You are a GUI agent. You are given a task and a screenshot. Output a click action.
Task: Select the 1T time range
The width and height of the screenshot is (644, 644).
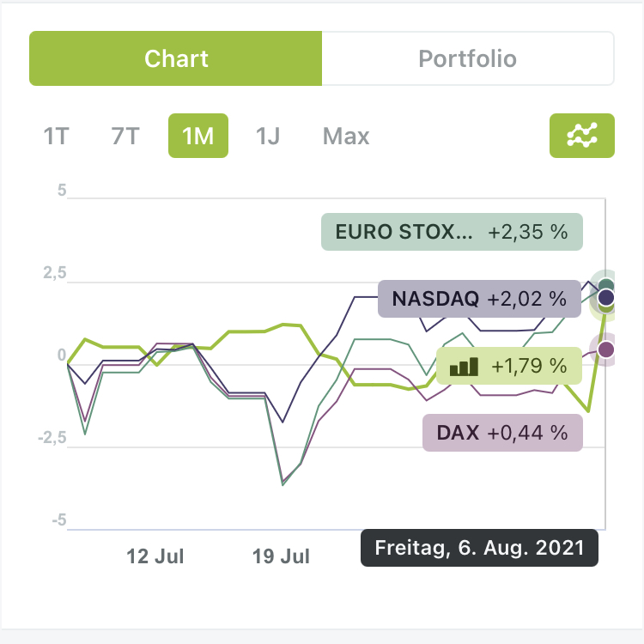click(x=56, y=136)
